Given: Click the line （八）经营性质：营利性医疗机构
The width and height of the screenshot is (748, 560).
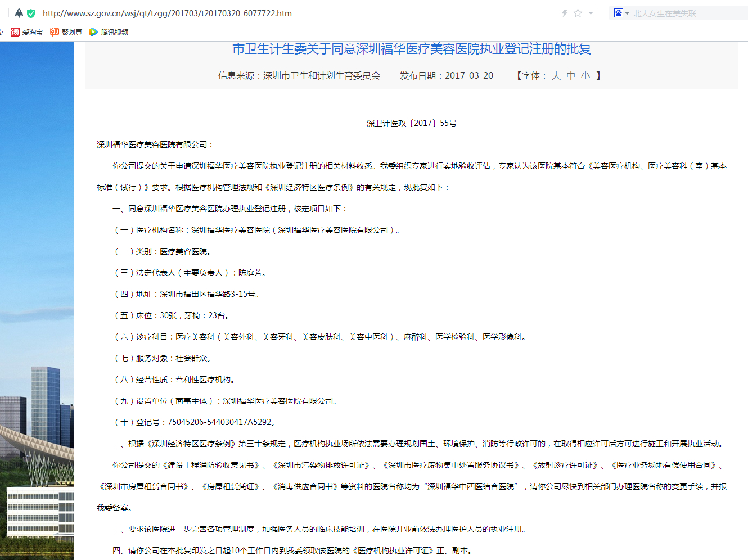Looking at the screenshot, I should (174, 380).
